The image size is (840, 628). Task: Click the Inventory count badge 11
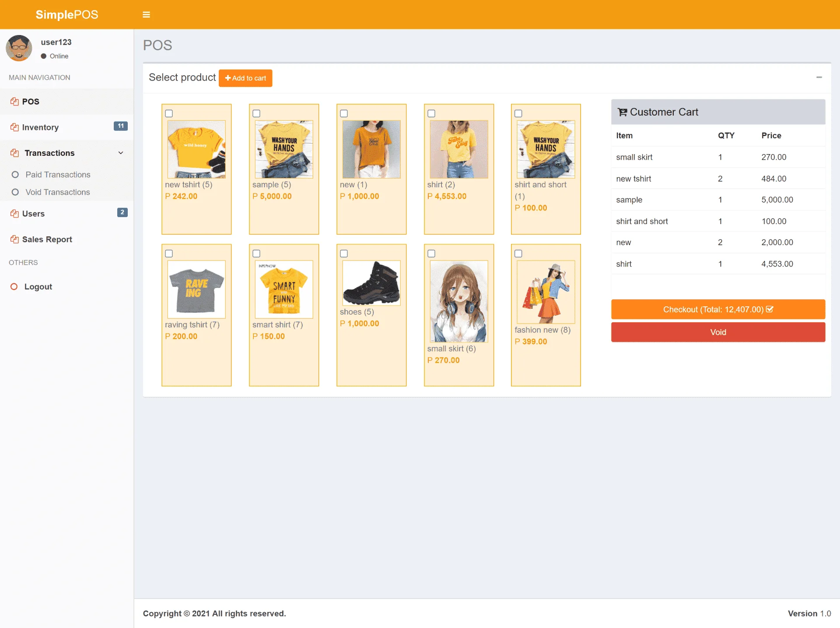pos(121,126)
